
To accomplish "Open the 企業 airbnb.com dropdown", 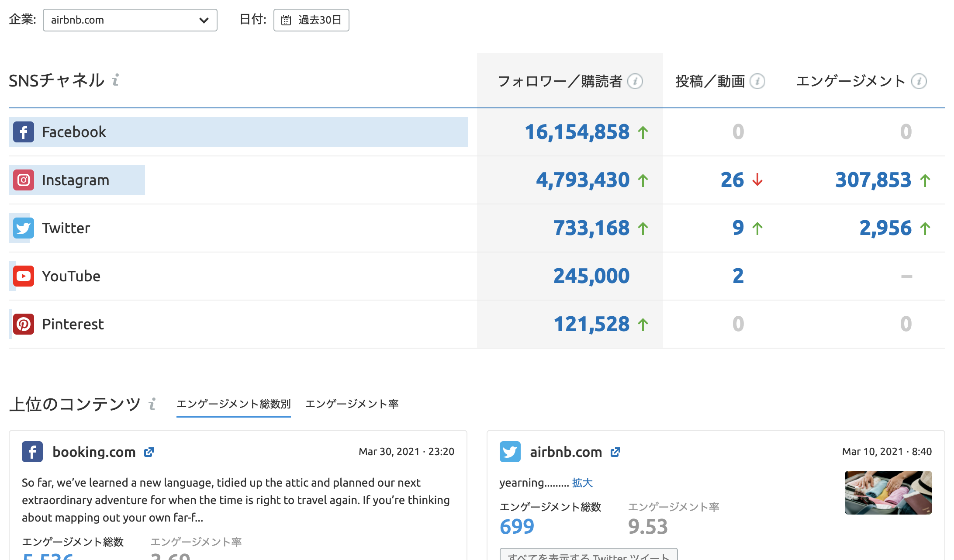I will coord(130,20).
